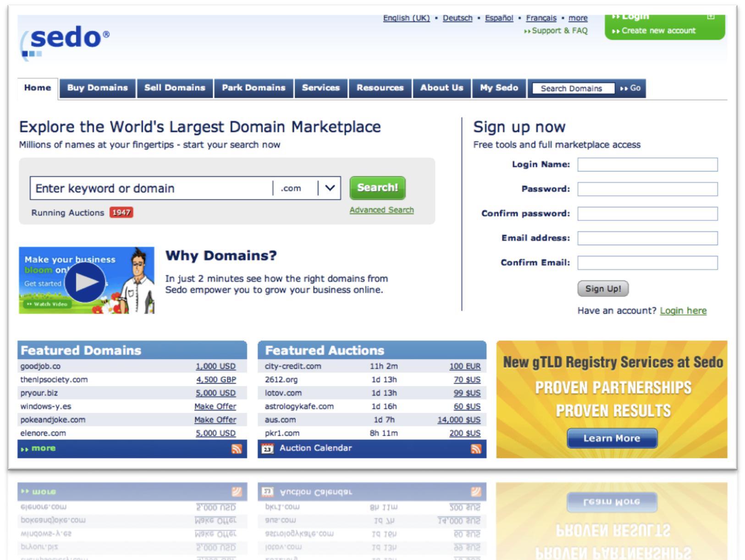Click Make Offer for pokeandjoke.com
Screen dimensions: 745x560
[215, 420]
